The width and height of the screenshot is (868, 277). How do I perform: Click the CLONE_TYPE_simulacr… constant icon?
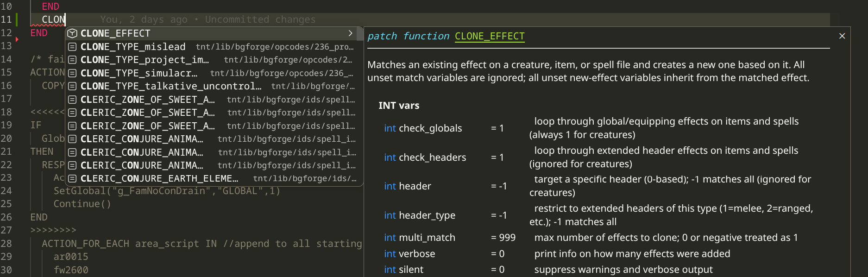[72, 73]
